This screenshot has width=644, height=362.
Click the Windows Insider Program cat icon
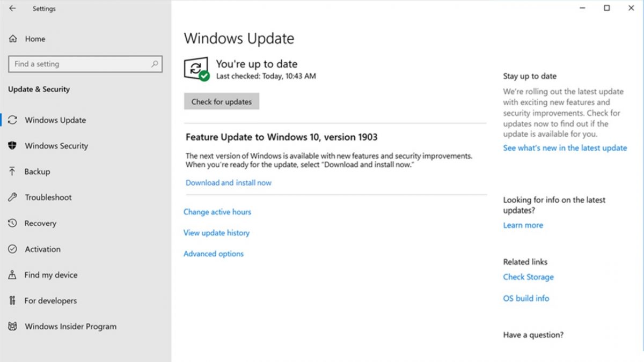point(12,326)
